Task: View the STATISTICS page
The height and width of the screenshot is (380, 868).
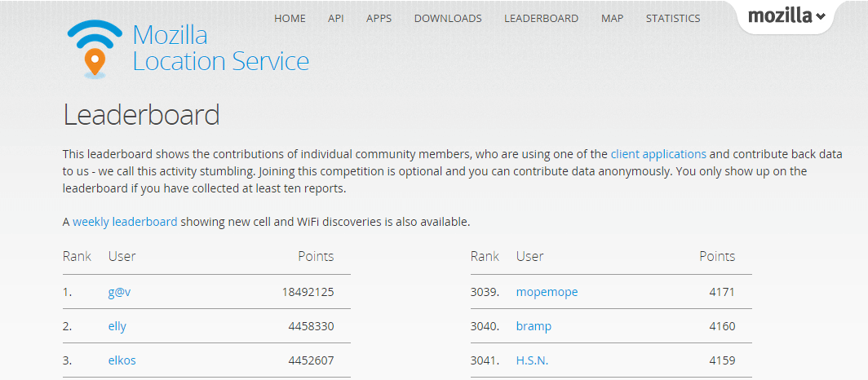Action: coord(672,18)
